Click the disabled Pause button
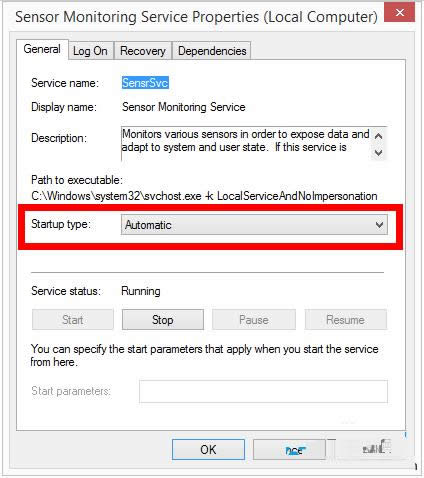424x478 pixels. [x=254, y=320]
